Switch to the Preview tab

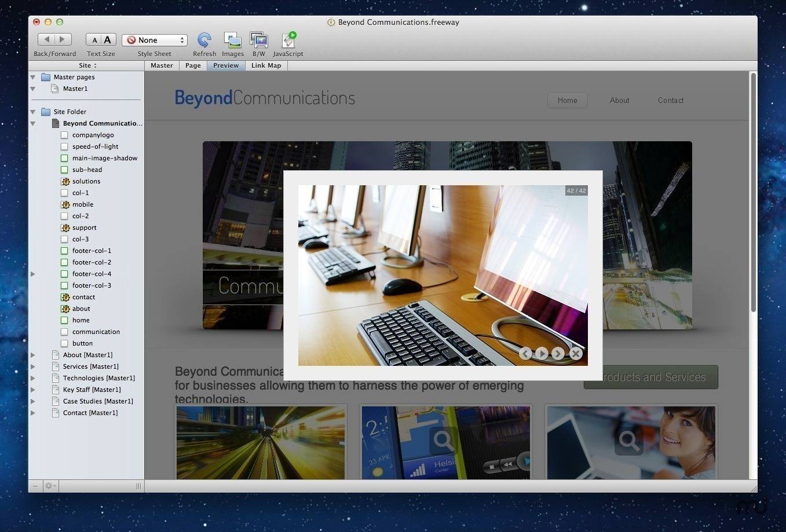226,65
